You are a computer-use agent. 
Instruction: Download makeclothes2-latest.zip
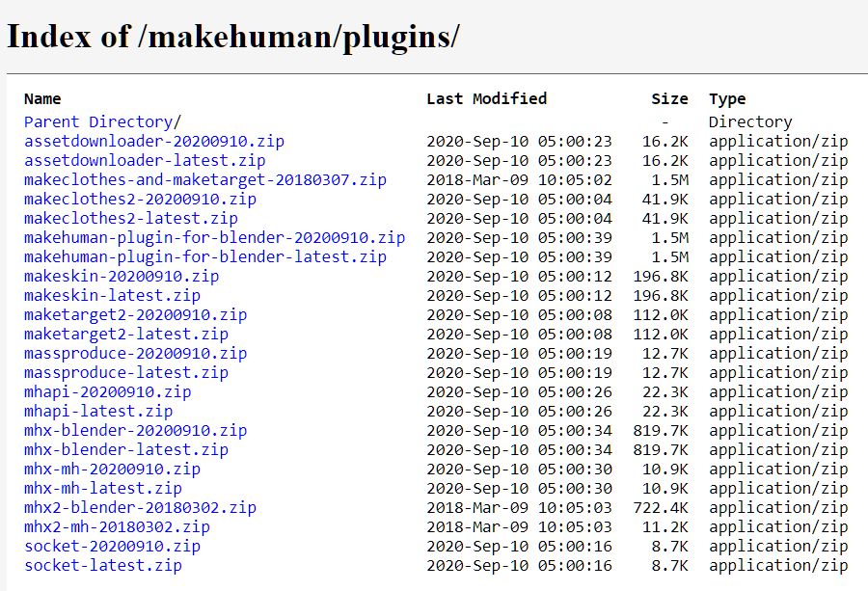pyautogui.click(x=130, y=219)
